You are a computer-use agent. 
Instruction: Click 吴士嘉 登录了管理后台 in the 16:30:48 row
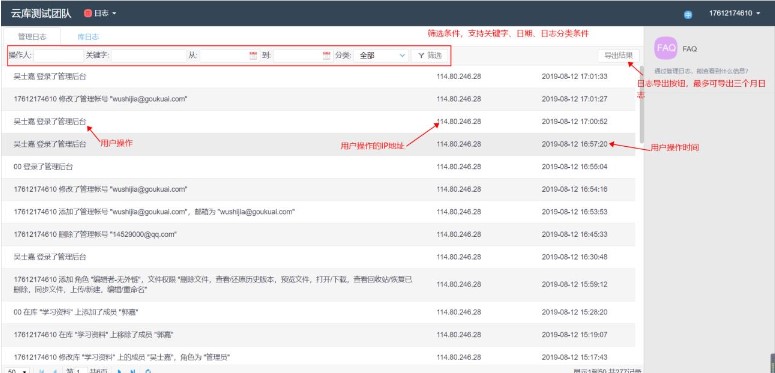[49, 257]
